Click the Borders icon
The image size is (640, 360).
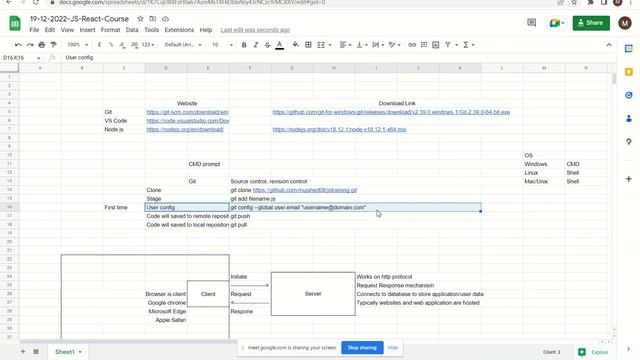pyautogui.click(x=308, y=45)
